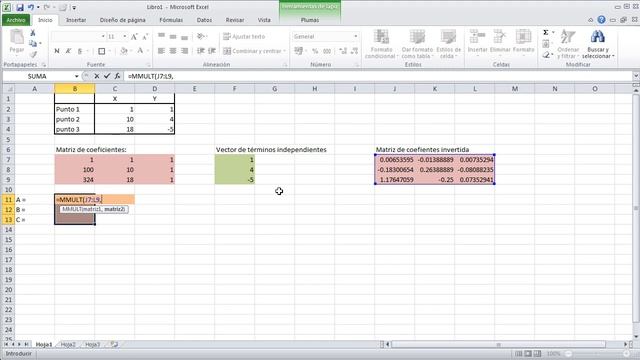This screenshot has height=360, width=640.
Task: Open the font size dropdown
Action: point(124,37)
